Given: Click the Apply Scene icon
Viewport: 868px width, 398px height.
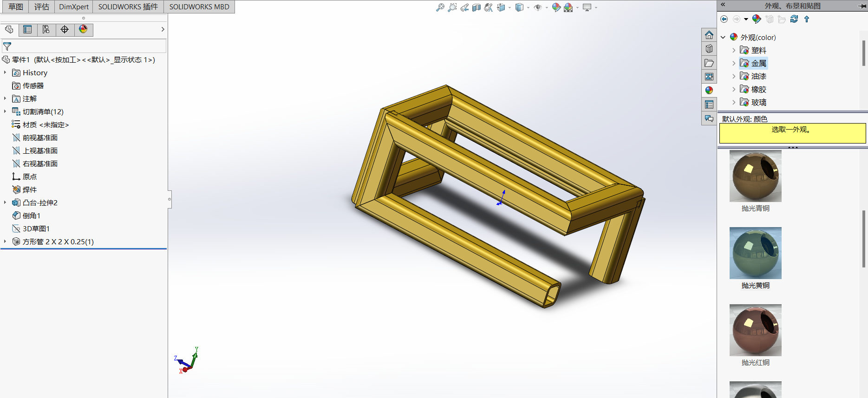Looking at the screenshot, I should pos(568,7).
